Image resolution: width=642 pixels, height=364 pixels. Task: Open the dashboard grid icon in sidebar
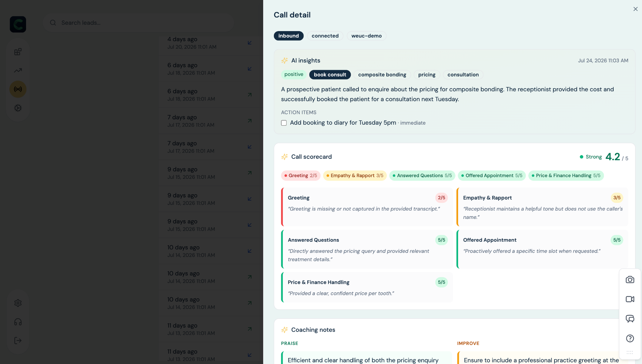point(18,52)
